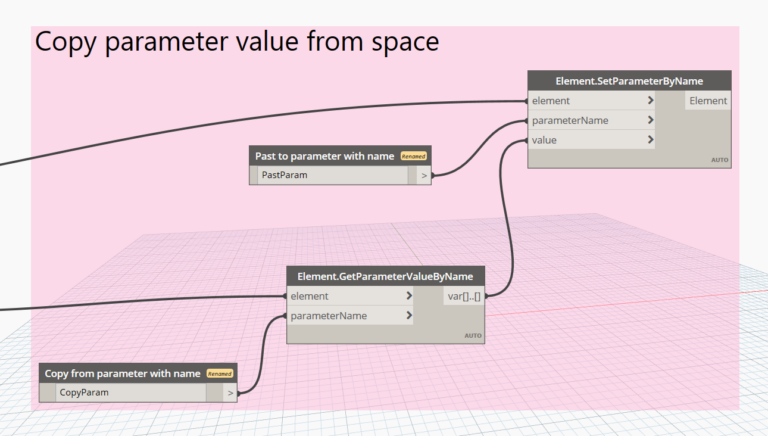Edit the PastParam string input field
The width and height of the screenshot is (768, 436).
coord(333,175)
